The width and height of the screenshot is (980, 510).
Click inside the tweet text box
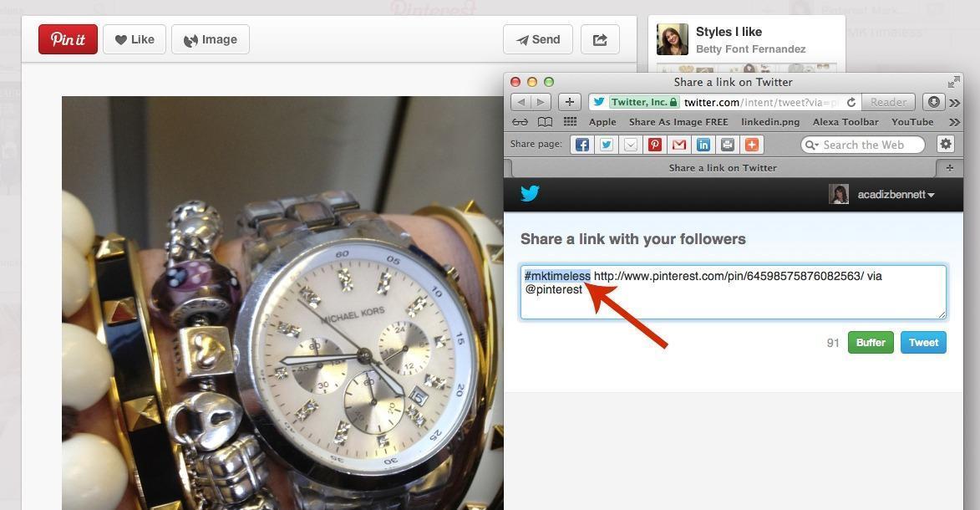[734, 293]
